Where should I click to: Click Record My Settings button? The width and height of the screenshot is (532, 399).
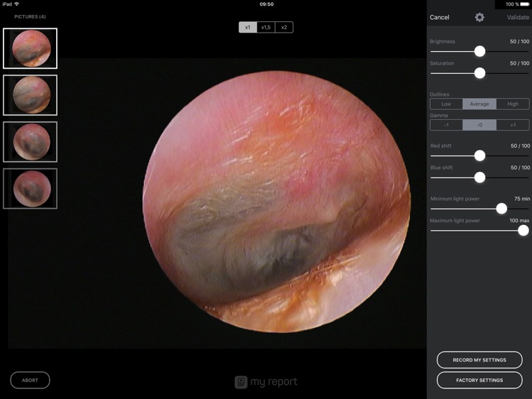click(480, 360)
